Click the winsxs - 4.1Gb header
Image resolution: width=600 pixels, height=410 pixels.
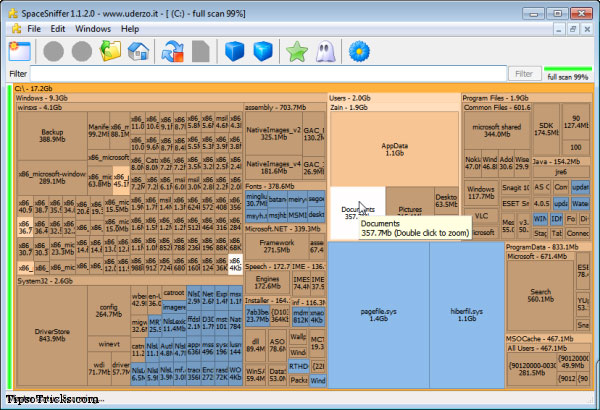pyautogui.click(x=129, y=108)
